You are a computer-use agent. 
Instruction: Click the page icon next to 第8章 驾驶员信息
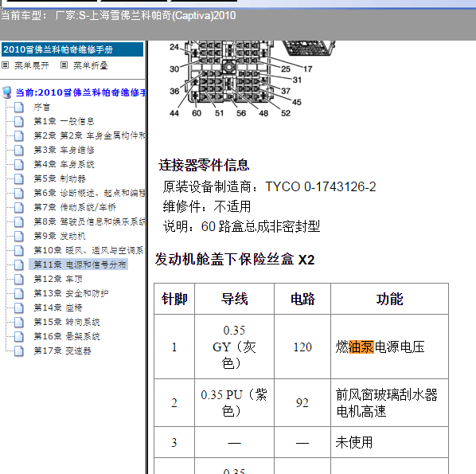(x=19, y=221)
